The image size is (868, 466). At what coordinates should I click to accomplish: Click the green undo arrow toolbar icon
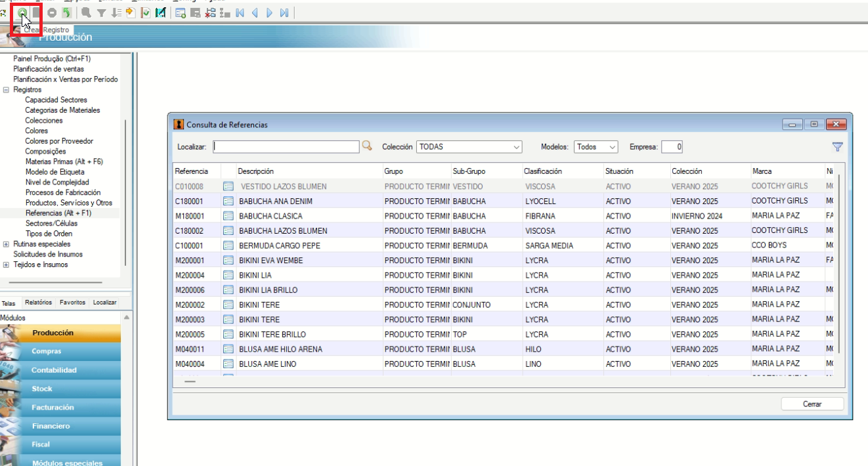click(x=66, y=12)
